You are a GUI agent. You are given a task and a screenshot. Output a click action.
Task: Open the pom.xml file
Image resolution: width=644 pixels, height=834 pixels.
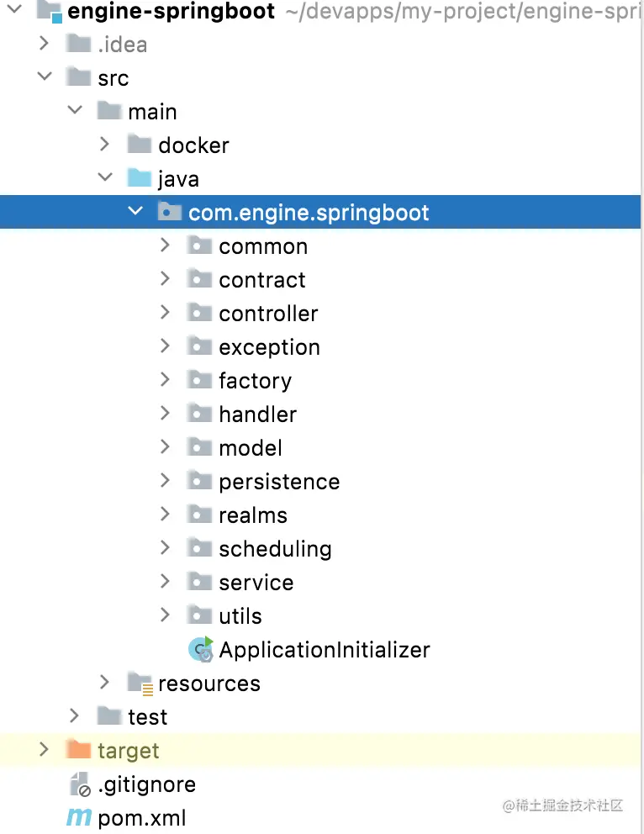click(x=142, y=818)
